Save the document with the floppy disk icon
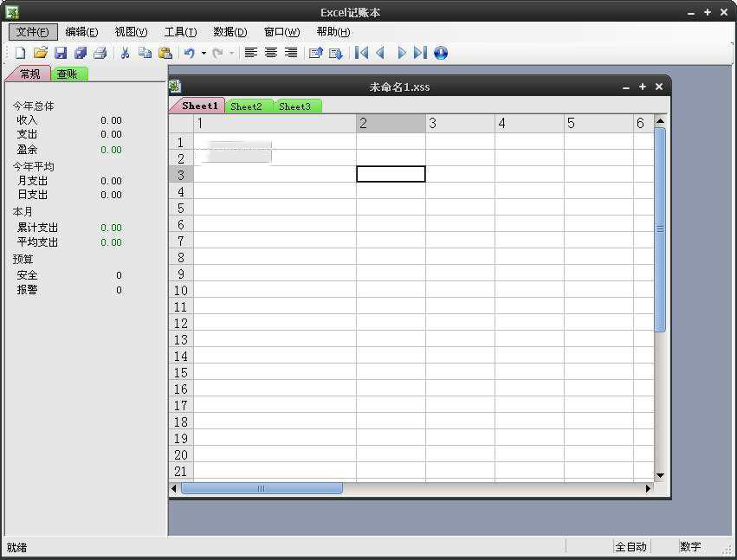This screenshot has height=560, width=737. tap(61, 53)
